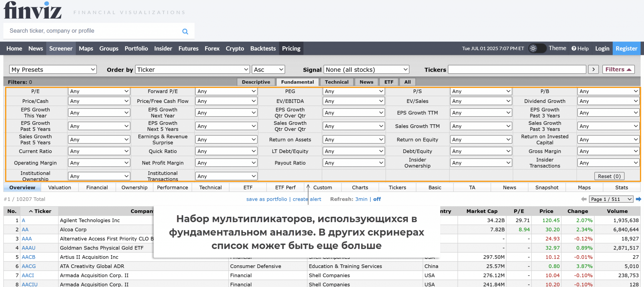Sort table by Ticker column header

click(40, 211)
